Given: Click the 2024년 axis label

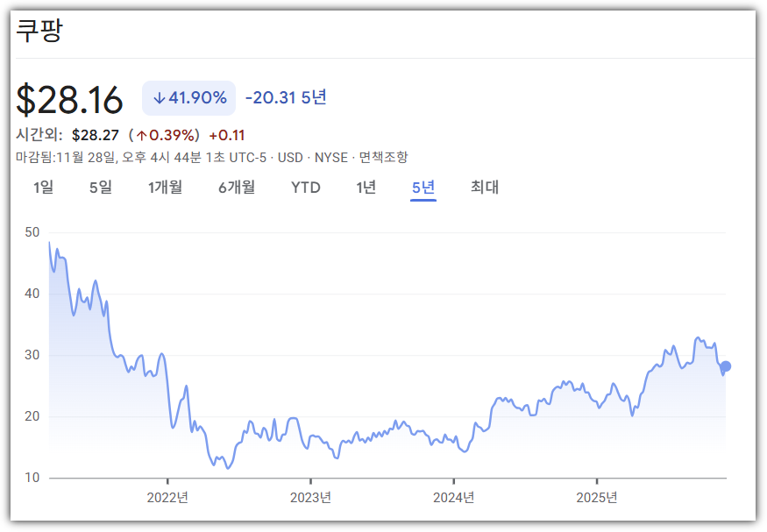Looking at the screenshot, I should 454,498.
